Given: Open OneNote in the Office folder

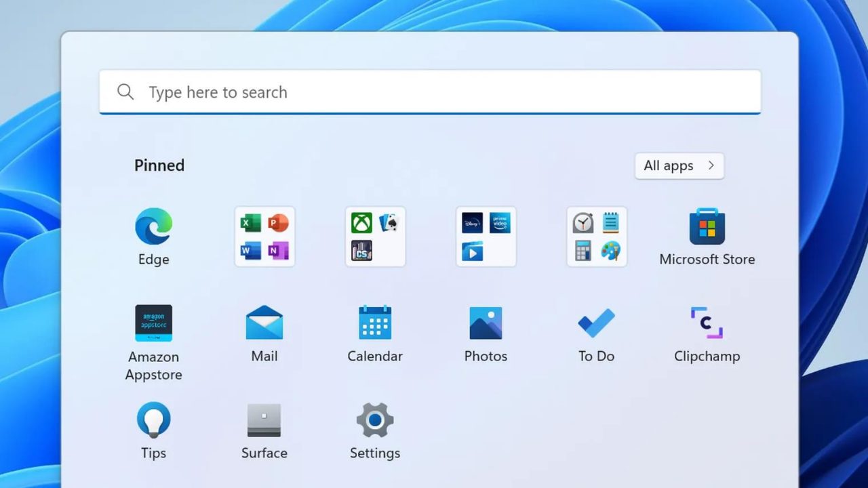Looking at the screenshot, I should 279,251.
